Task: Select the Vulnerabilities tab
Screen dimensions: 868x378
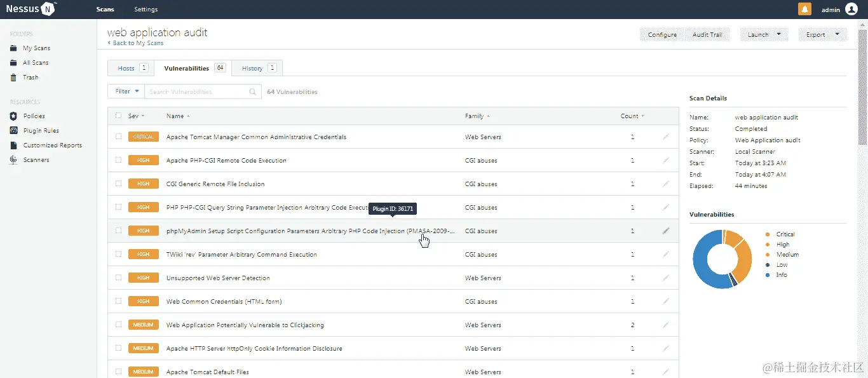Action: tap(194, 68)
